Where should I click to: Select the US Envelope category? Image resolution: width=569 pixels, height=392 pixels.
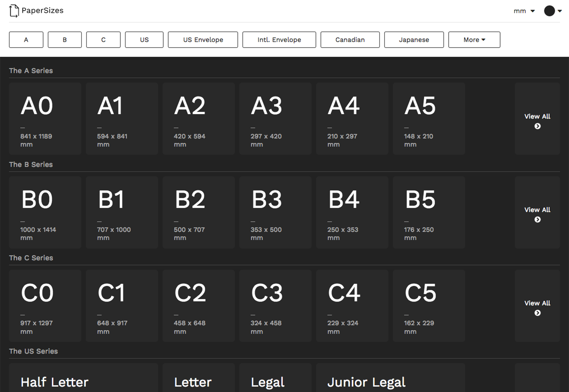coord(203,40)
